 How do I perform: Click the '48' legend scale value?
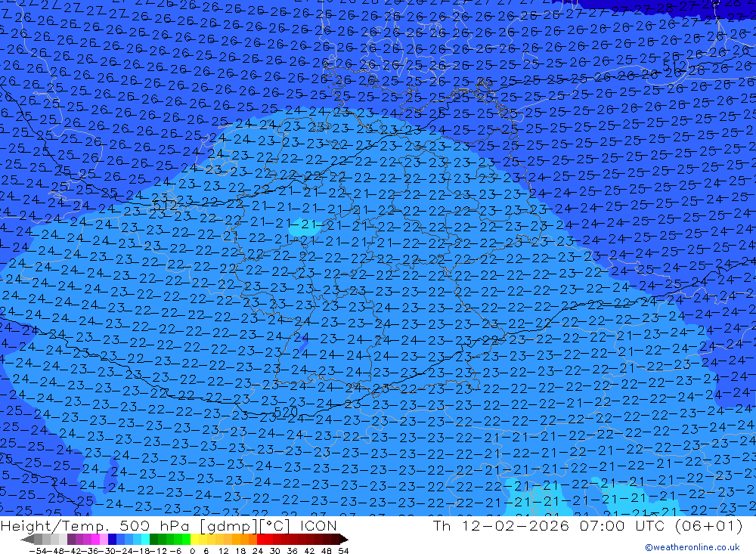pyautogui.click(x=327, y=551)
